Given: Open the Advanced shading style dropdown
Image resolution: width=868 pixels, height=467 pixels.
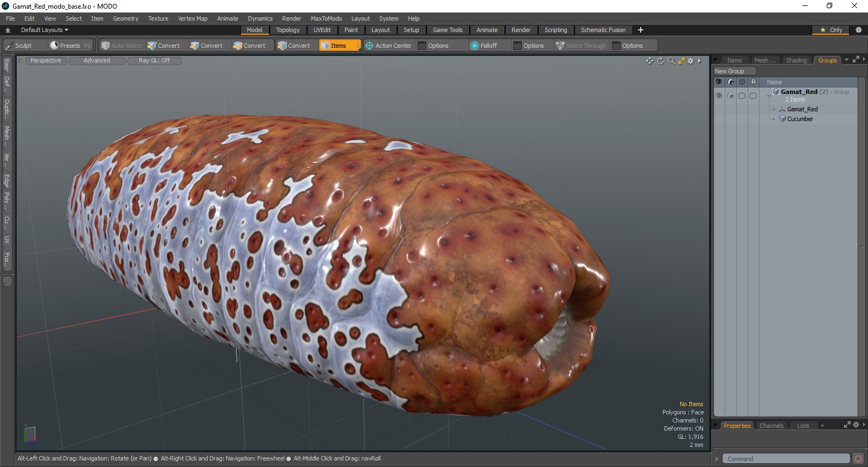Looking at the screenshot, I should 97,61.
